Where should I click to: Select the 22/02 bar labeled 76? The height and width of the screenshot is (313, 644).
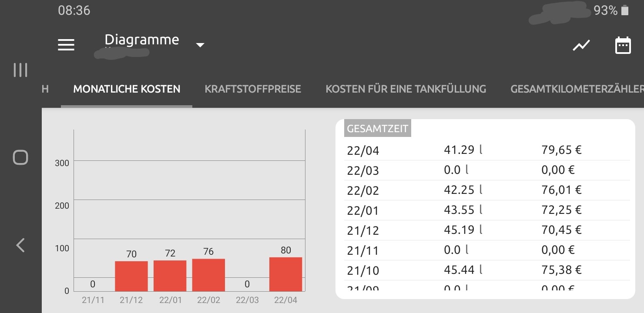[208, 275]
